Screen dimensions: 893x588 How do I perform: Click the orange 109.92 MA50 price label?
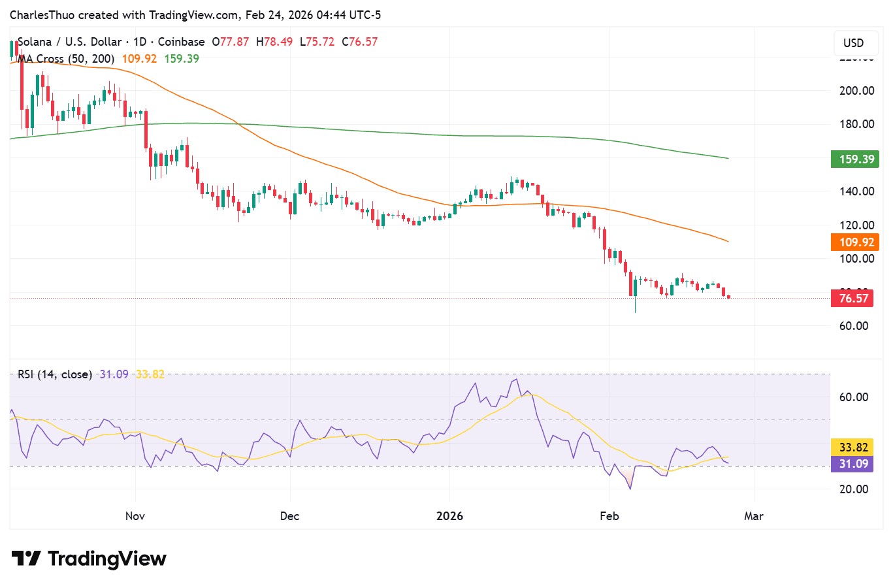click(856, 242)
